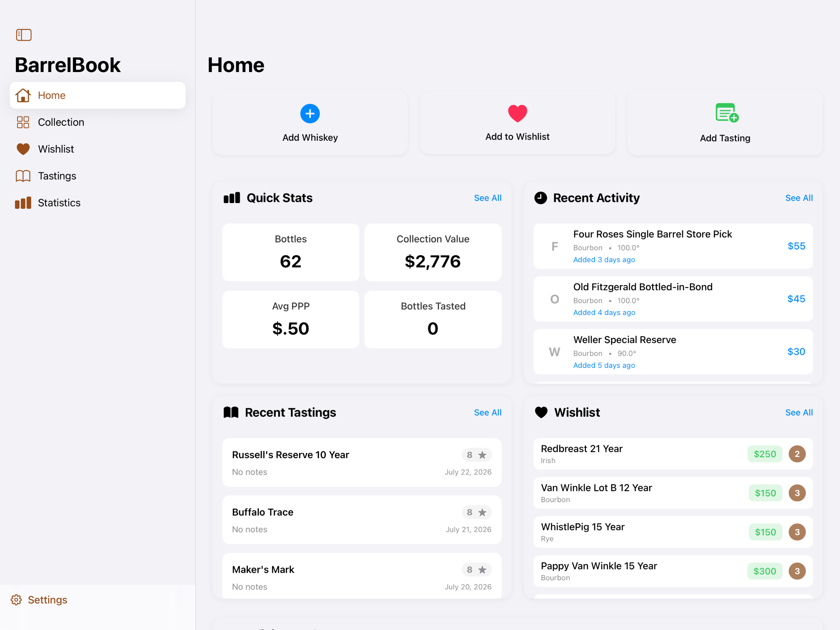
Task: Click the Home house icon in sidebar
Action: [x=23, y=95]
